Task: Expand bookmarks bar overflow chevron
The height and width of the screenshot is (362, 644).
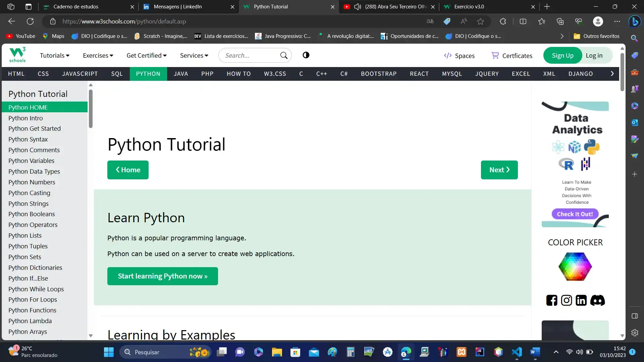Action: tap(562, 36)
